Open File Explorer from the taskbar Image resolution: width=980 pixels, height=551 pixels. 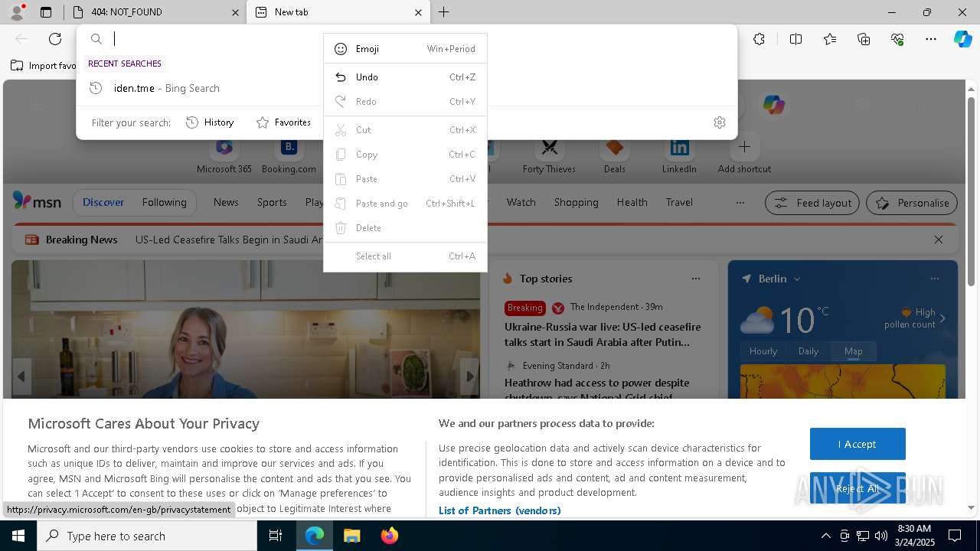352,536
